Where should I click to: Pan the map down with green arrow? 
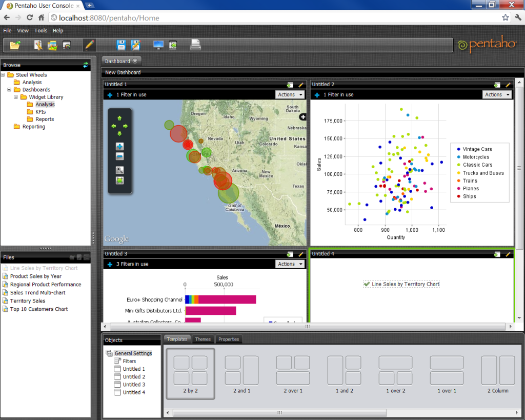pos(119,134)
